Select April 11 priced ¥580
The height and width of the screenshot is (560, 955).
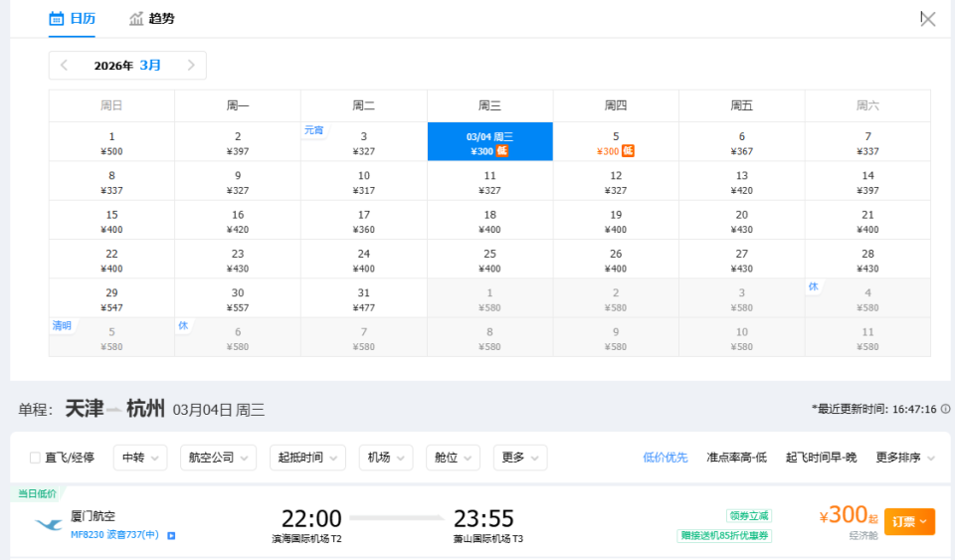[867, 337]
